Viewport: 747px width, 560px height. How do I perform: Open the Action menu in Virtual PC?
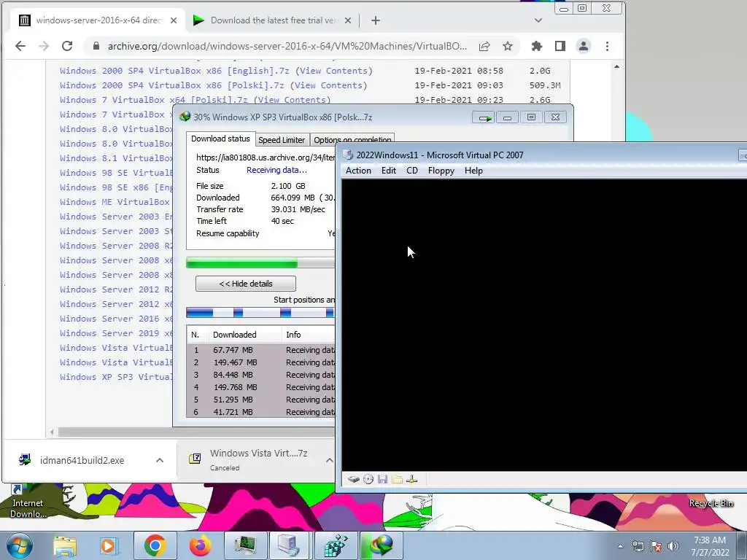(358, 171)
